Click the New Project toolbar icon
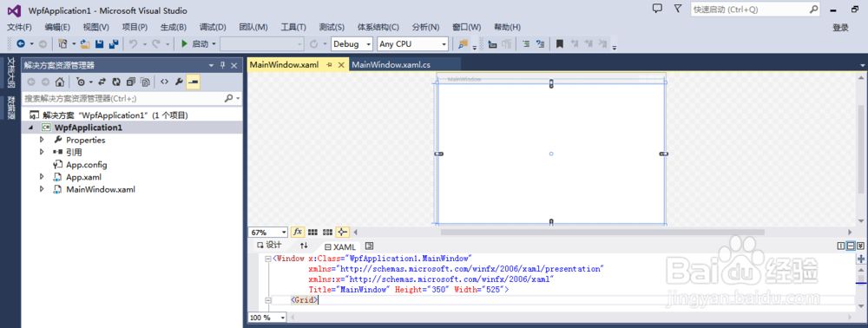Viewport: 868px width, 328px height. [x=63, y=43]
